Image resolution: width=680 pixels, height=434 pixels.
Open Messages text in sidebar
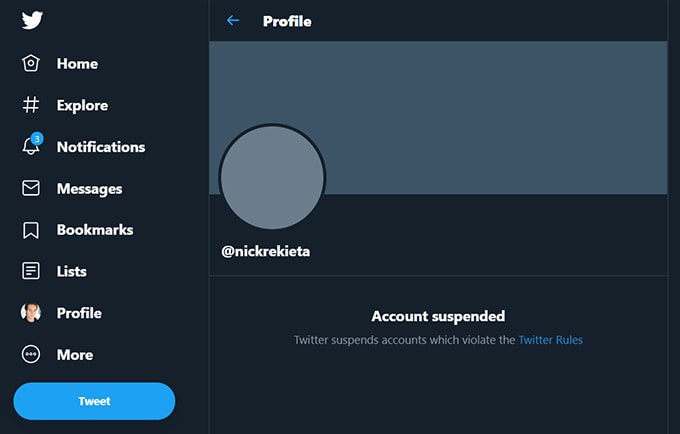[89, 189]
